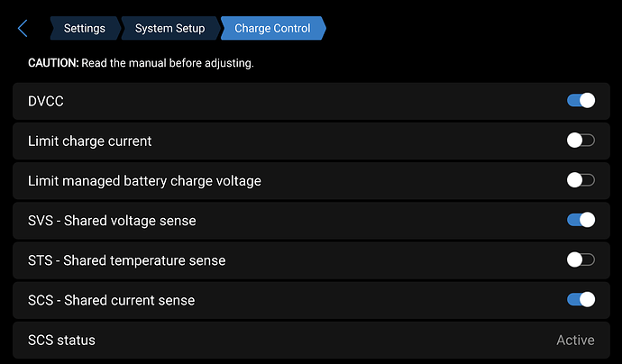This screenshot has height=364, width=622.
Task: Click Limit managed battery charge voltage label
Action: [x=144, y=181]
